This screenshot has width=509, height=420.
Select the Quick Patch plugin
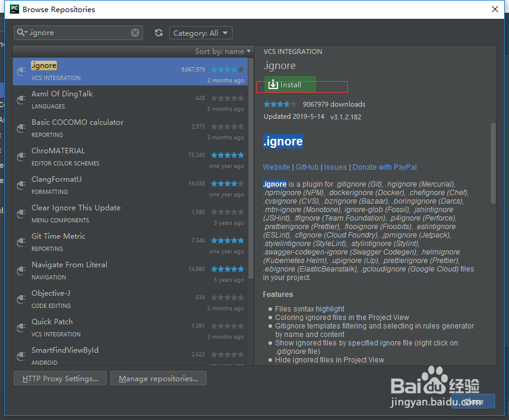coord(130,328)
